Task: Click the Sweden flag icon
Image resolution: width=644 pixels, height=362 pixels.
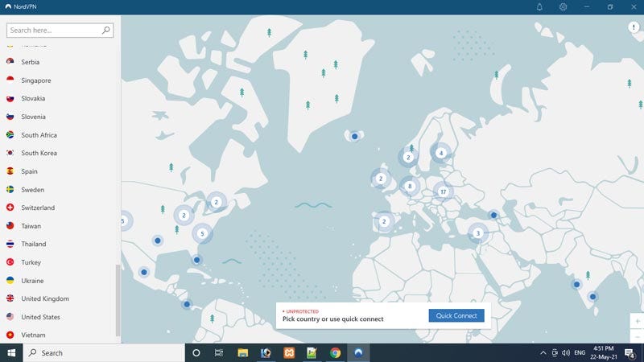Action: click(x=10, y=189)
